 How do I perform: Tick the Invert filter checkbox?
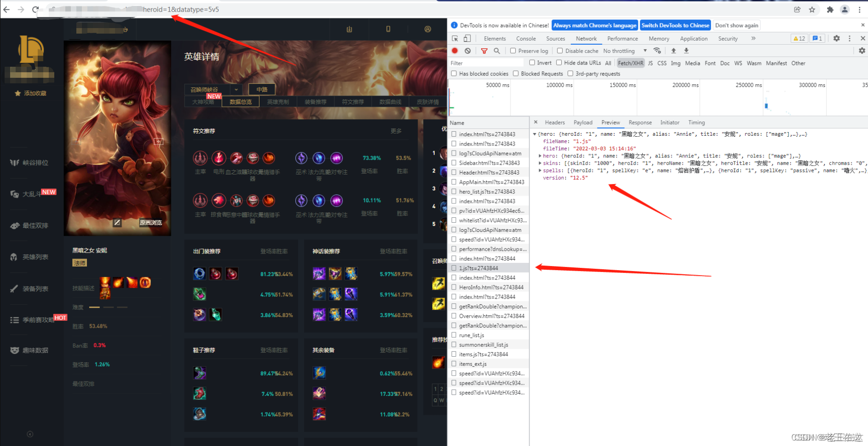tap(532, 63)
